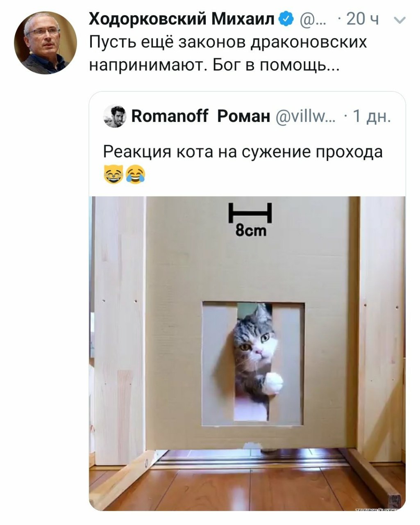420x525 pixels.
Task: Click the 8cm measurement marker
Action: click(251, 219)
